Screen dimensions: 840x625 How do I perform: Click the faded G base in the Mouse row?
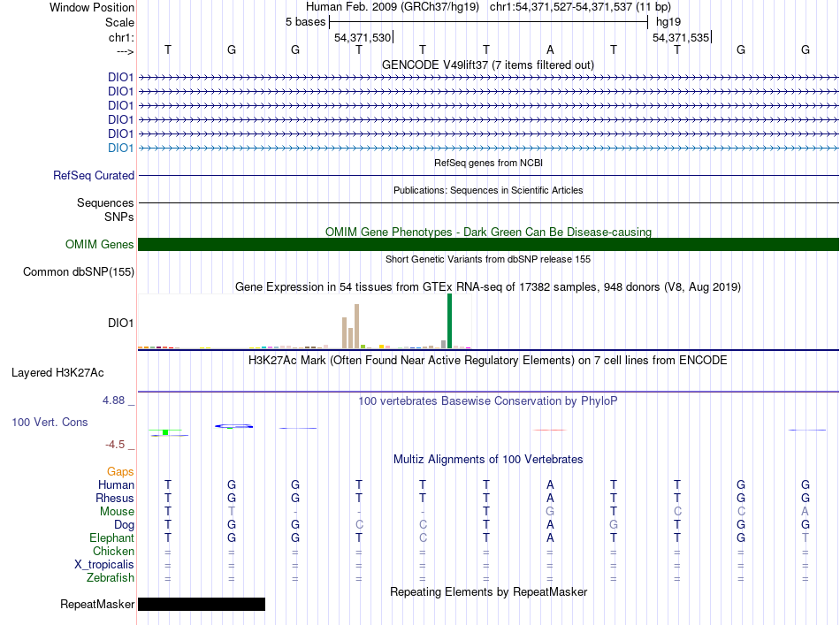pos(550,512)
